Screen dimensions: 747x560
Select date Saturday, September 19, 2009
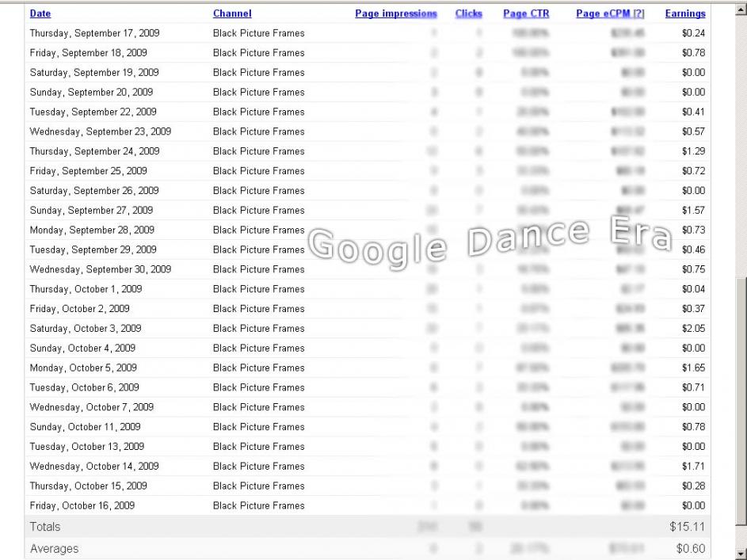tap(93, 72)
